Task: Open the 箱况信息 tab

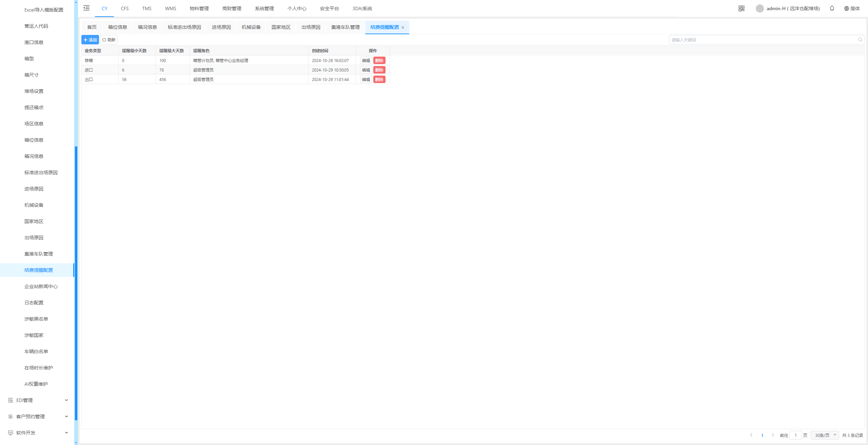Action: tap(147, 27)
